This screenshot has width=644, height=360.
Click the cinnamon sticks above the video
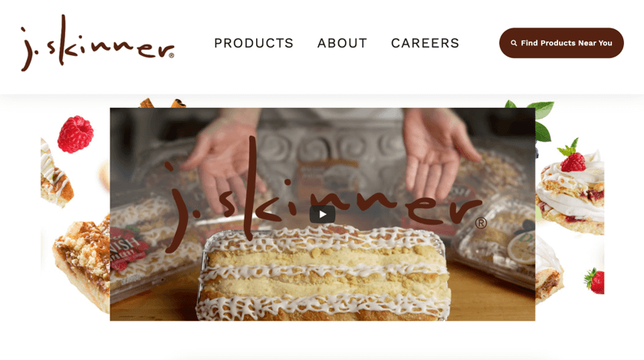pyautogui.click(x=163, y=103)
